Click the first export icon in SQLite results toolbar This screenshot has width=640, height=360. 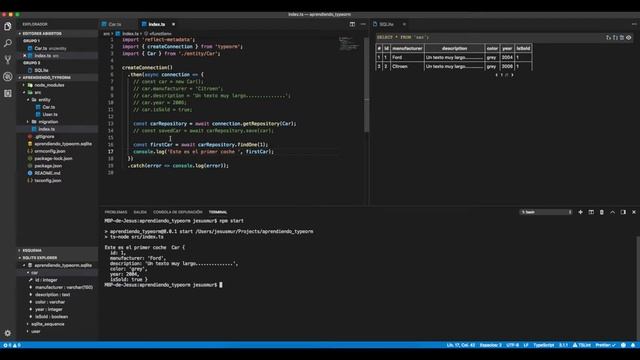click(609, 38)
